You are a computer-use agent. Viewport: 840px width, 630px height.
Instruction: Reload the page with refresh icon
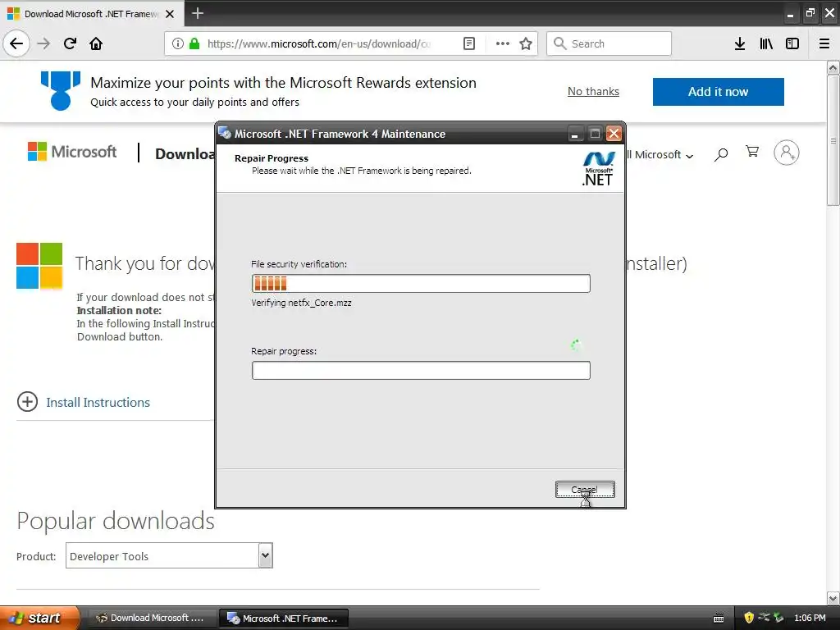(70, 43)
